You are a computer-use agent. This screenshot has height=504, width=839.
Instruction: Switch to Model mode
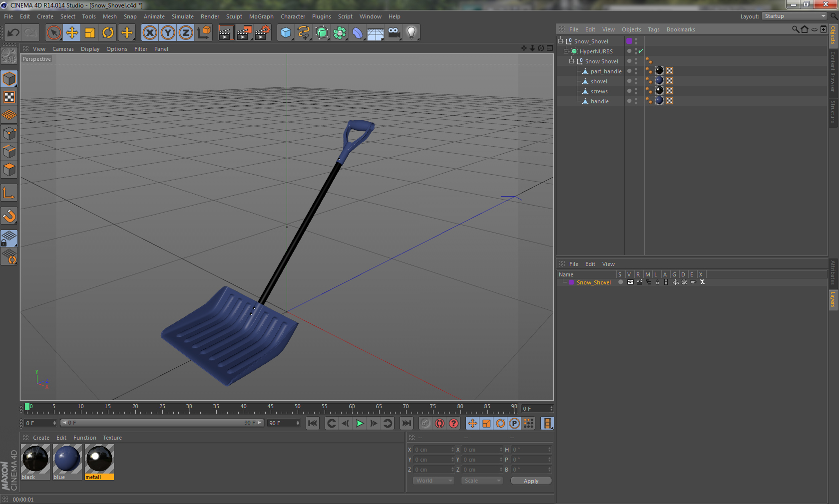(9, 79)
